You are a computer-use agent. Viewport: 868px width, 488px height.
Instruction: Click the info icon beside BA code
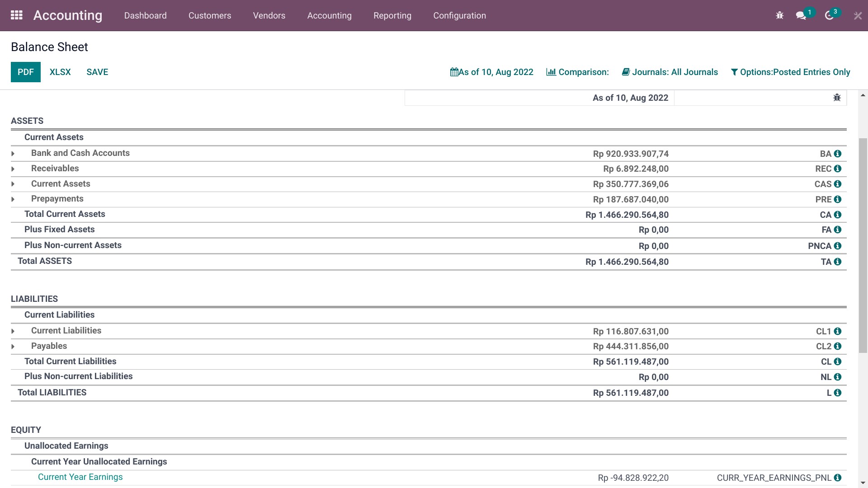838,154
